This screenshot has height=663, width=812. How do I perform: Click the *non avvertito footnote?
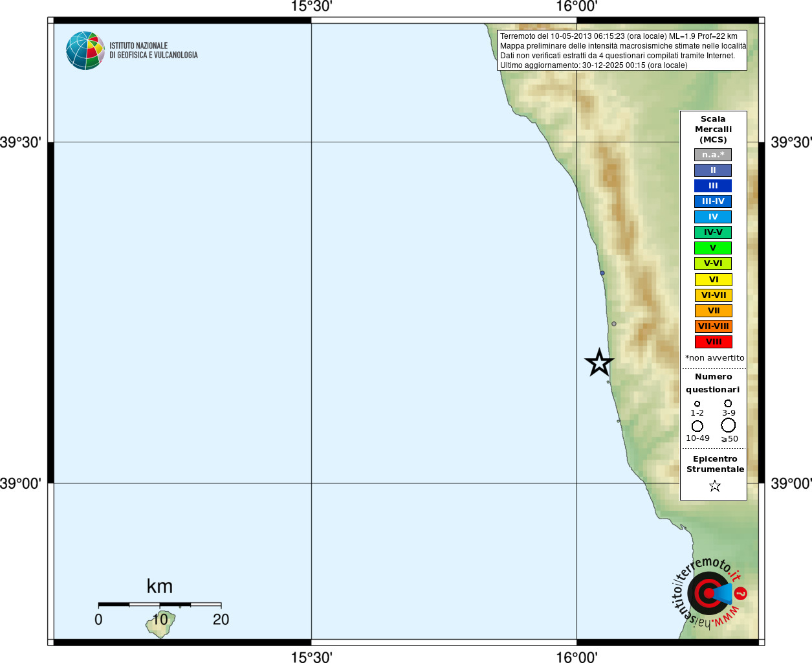[714, 358]
